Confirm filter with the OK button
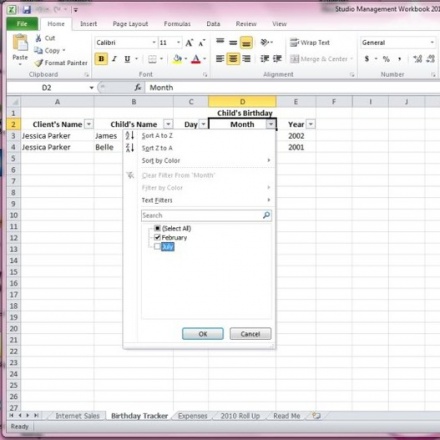 pos(203,334)
